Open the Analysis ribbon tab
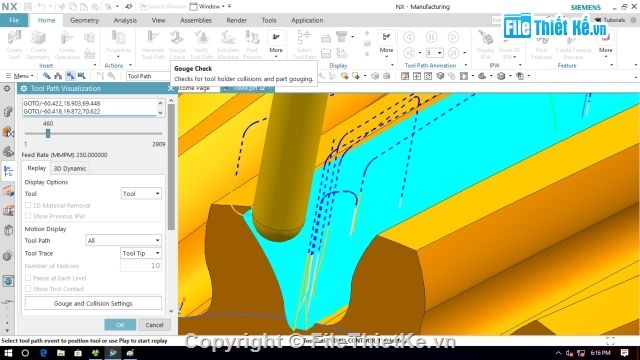The image size is (640, 360). click(125, 20)
